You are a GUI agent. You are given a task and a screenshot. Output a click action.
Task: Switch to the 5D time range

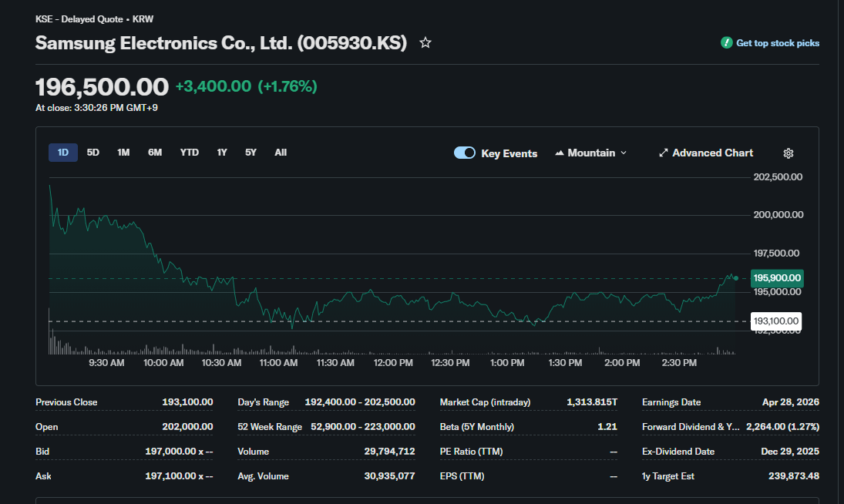click(x=93, y=153)
